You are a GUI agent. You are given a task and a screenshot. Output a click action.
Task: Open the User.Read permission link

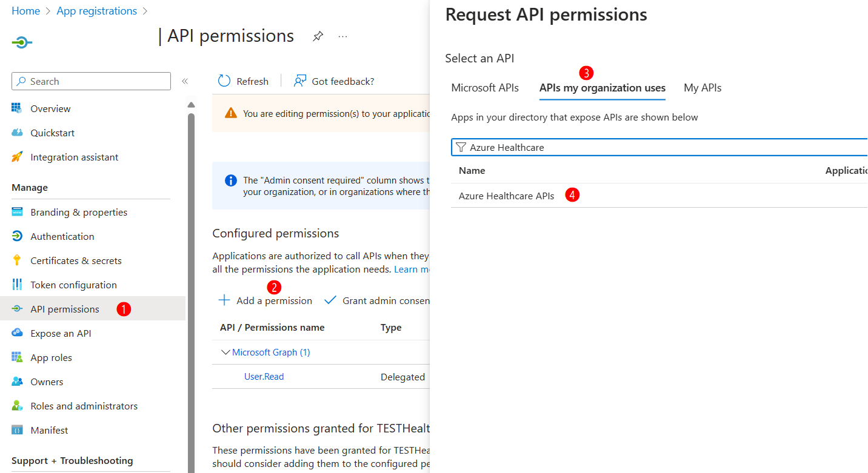(264, 377)
